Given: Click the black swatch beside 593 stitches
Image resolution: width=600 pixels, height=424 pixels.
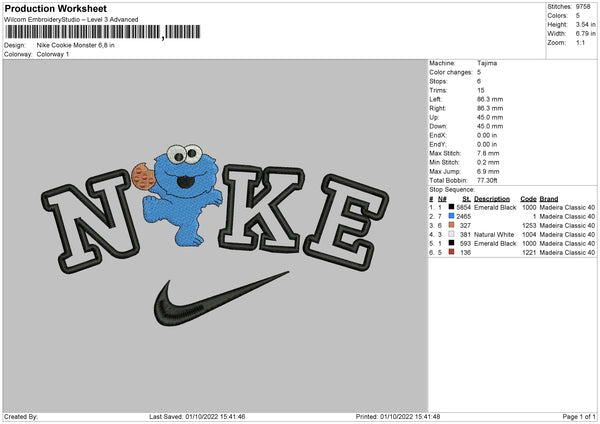Looking at the screenshot, I should [452, 243].
